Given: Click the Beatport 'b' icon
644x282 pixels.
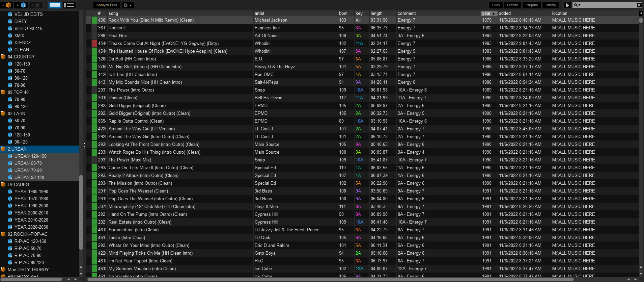Looking at the screenshot, I should (567, 5).
